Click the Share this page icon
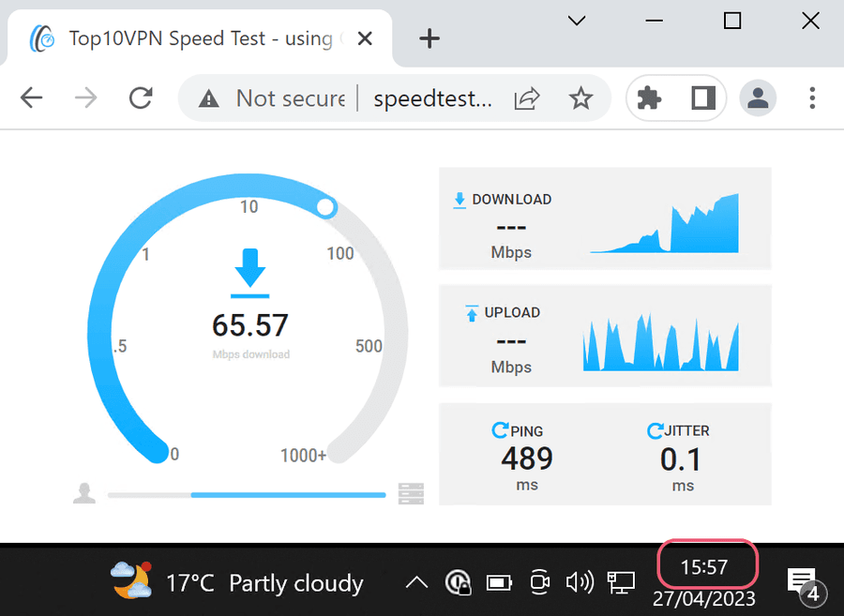The height and width of the screenshot is (616, 844). [x=528, y=98]
